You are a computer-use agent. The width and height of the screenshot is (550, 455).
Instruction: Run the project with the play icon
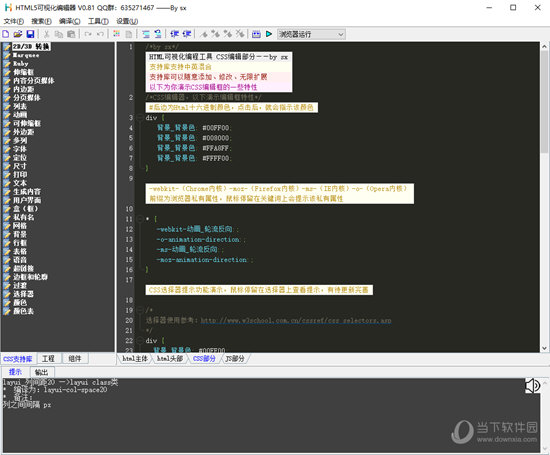pyautogui.click(x=269, y=34)
